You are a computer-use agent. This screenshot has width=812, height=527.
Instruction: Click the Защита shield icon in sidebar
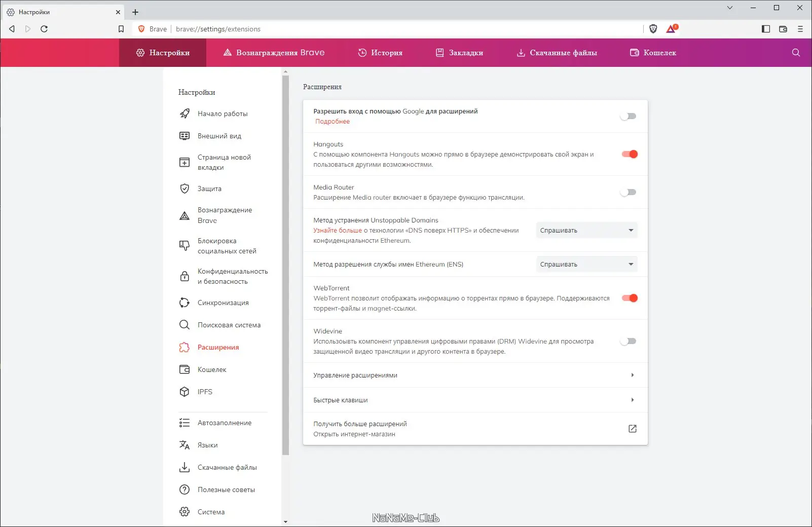[x=184, y=189]
